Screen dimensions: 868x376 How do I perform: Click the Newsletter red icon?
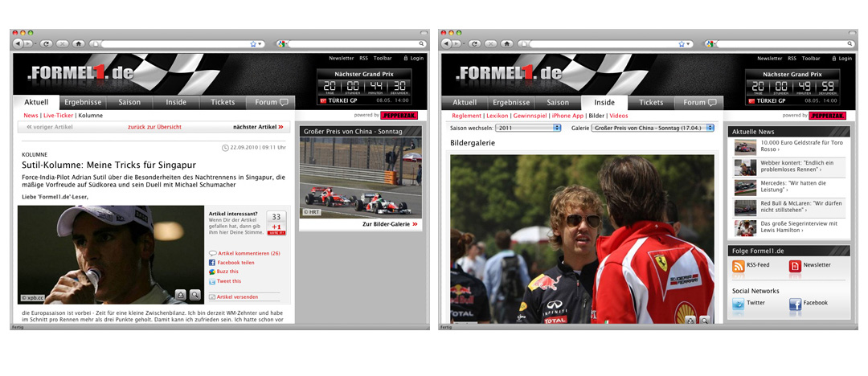tap(795, 267)
